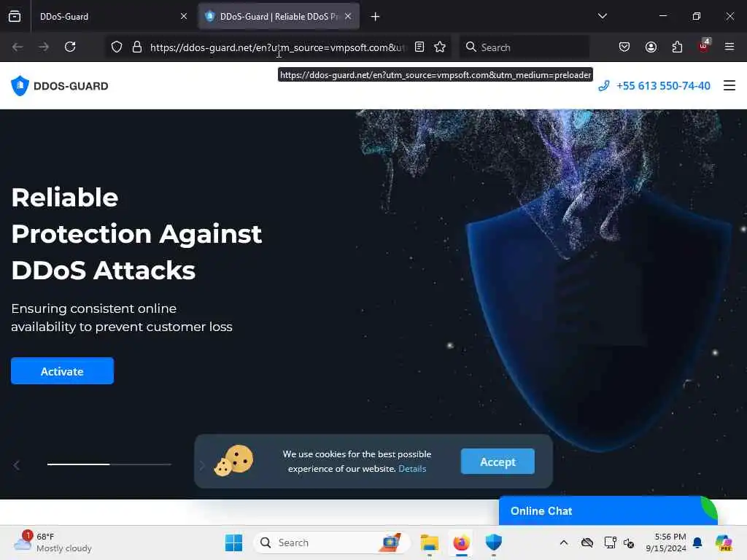Go to next hero slide arrow

pos(201,465)
